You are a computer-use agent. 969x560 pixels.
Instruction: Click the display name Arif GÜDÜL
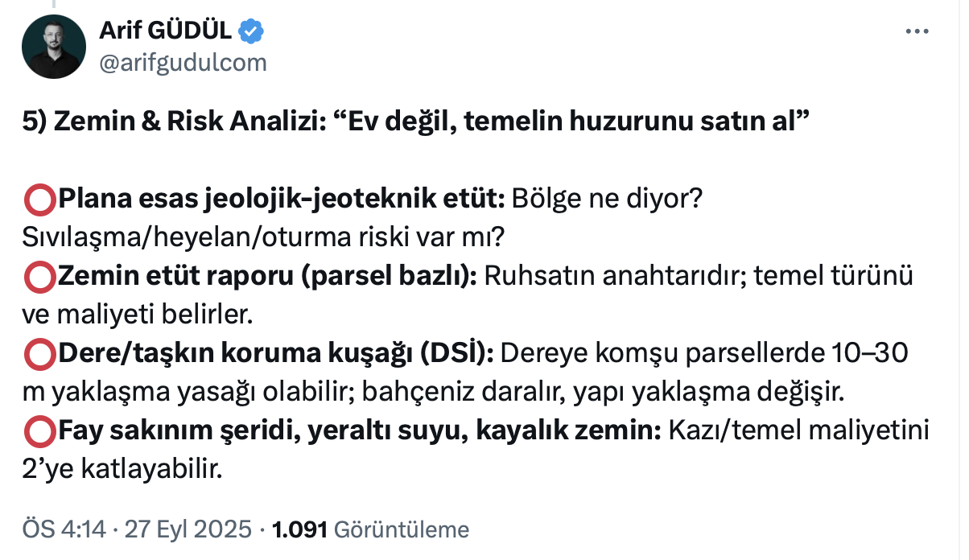coord(166,32)
